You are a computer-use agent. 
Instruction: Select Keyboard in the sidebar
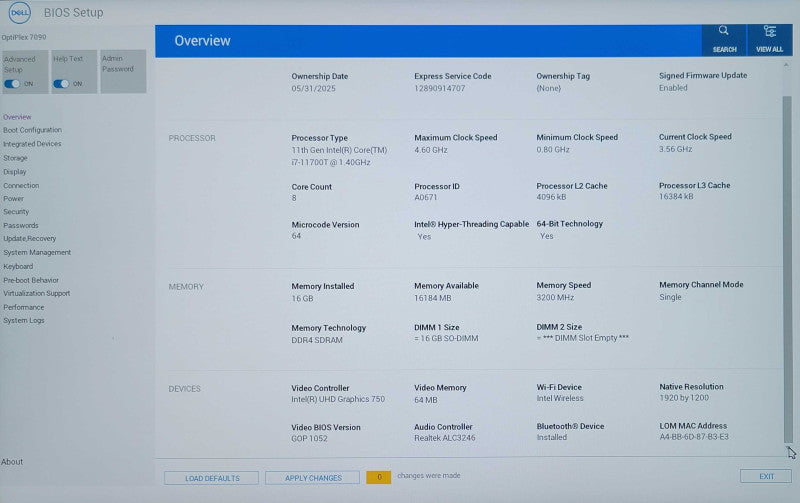pos(18,266)
